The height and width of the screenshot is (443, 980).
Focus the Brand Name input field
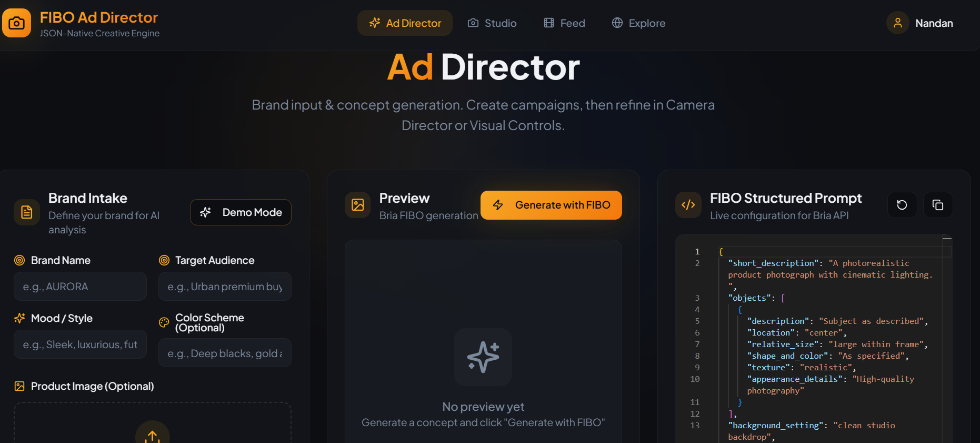coord(80,287)
